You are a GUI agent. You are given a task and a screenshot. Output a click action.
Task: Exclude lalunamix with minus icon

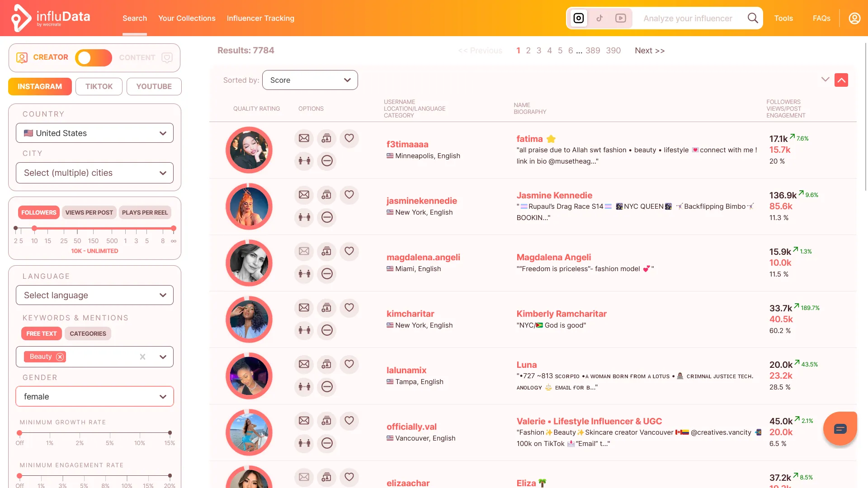[327, 387]
